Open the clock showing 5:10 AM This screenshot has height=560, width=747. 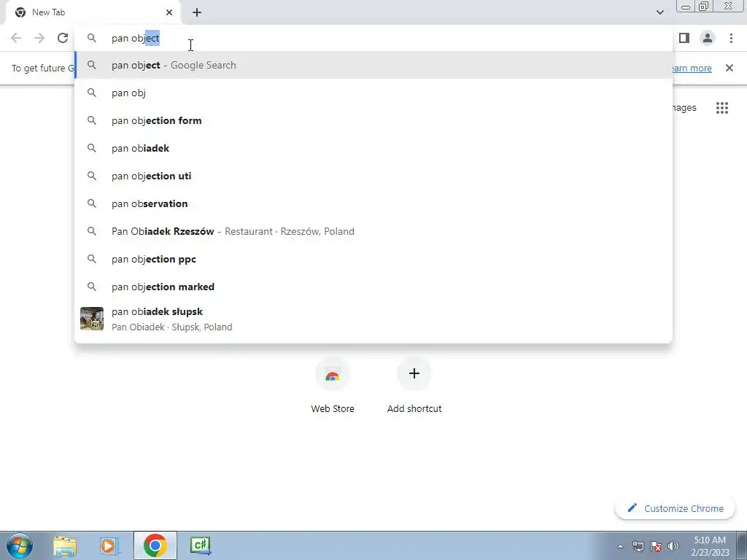tap(710, 545)
